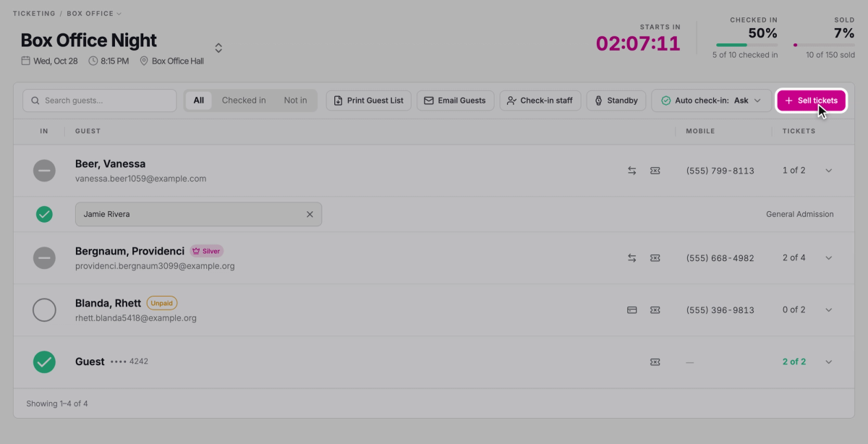868x444 pixels.
Task: Toggle check-in for Bergnaum, Providenci
Action: [x=44, y=257]
